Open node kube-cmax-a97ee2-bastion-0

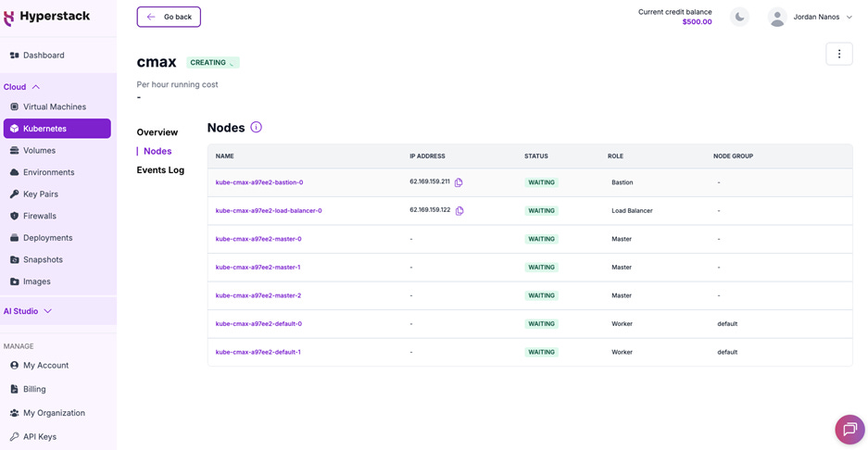tap(259, 182)
